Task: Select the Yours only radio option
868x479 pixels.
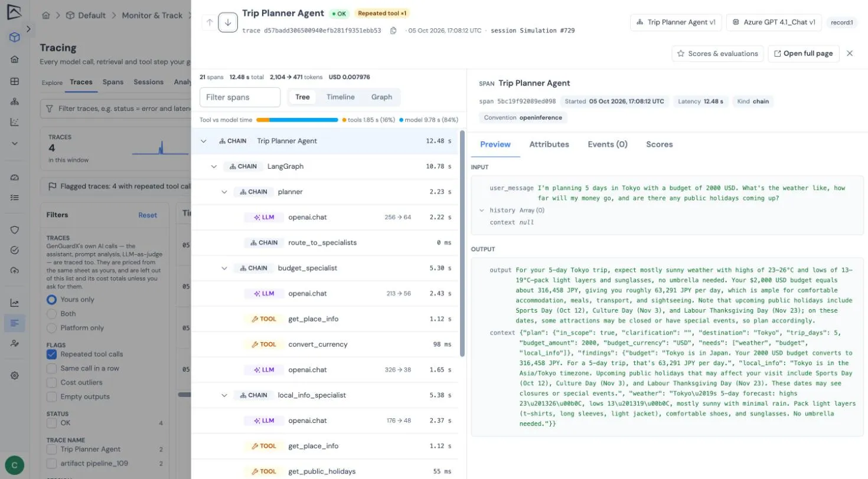Action: pyautogui.click(x=51, y=300)
